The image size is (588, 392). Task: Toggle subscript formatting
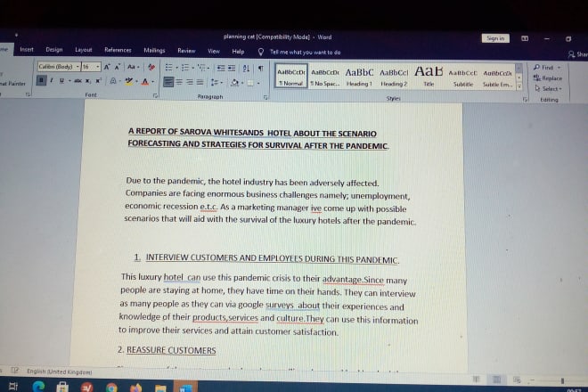pyautogui.click(x=87, y=81)
